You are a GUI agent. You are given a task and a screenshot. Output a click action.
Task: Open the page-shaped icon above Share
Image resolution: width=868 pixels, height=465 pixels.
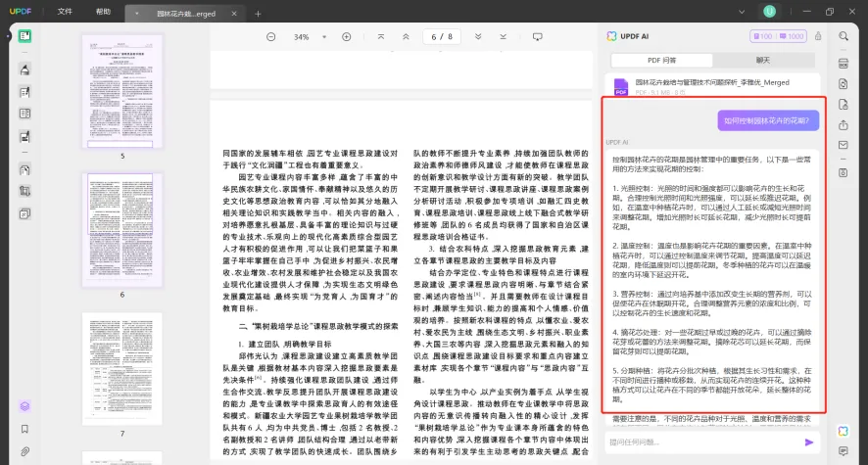844,105
